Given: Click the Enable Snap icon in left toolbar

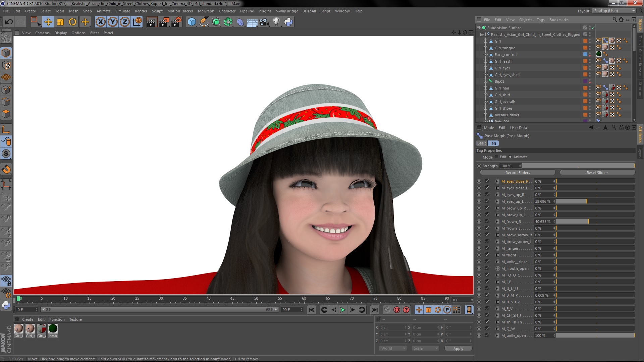Looking at the screenshot, I should [x=6, y=169].
